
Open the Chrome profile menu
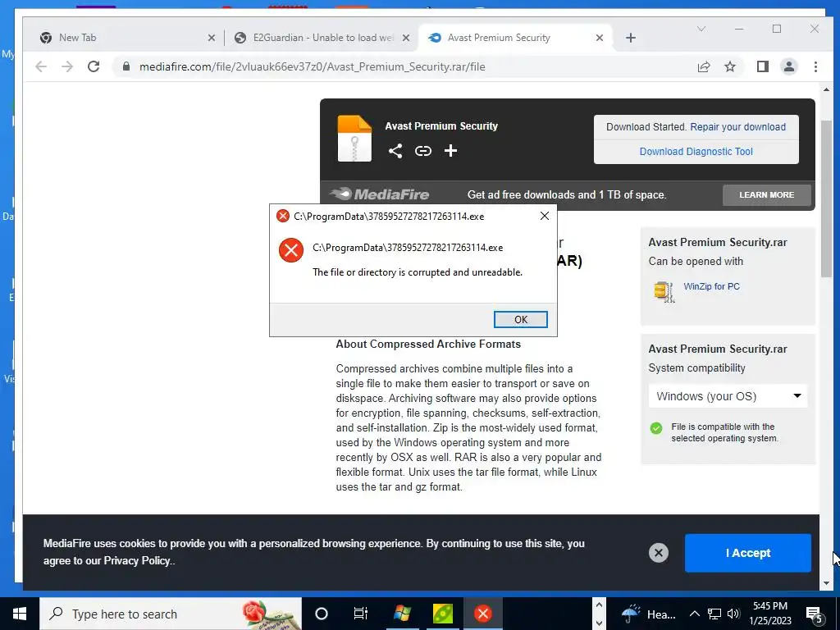[789, 66]
